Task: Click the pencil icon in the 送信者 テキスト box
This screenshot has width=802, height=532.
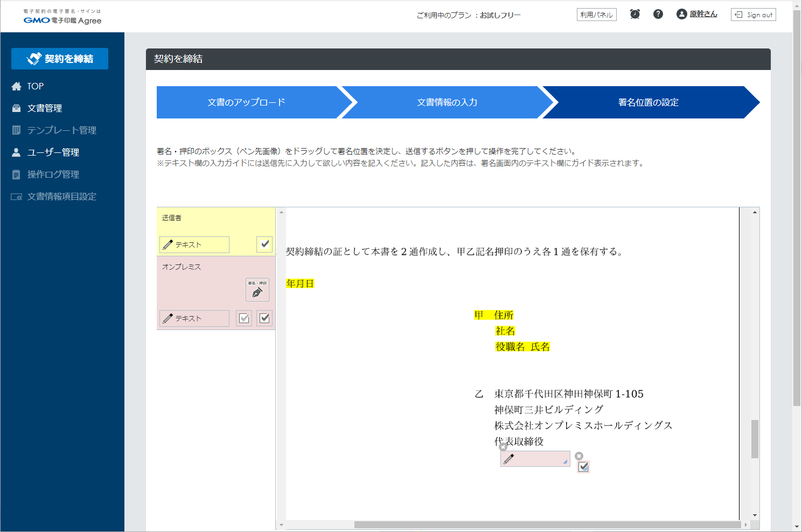Action: (167, 244)
